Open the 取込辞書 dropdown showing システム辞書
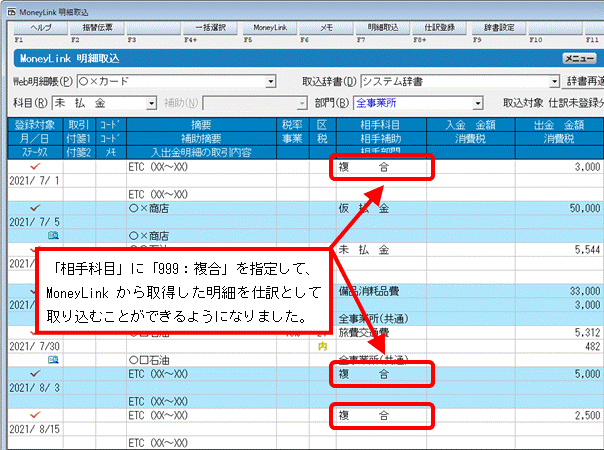The height and width of the screenshot is (450, 604). click(x=554, y=82)
